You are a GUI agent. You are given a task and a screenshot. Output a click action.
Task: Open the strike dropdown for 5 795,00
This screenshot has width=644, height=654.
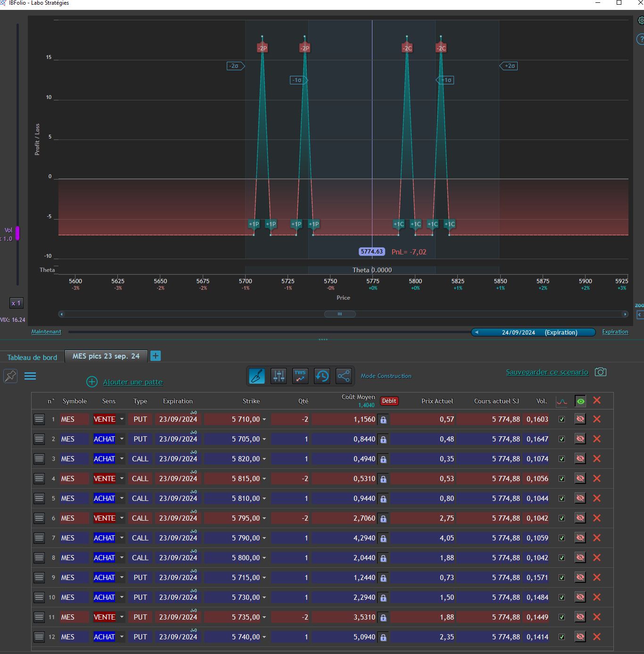pos(264,518)
